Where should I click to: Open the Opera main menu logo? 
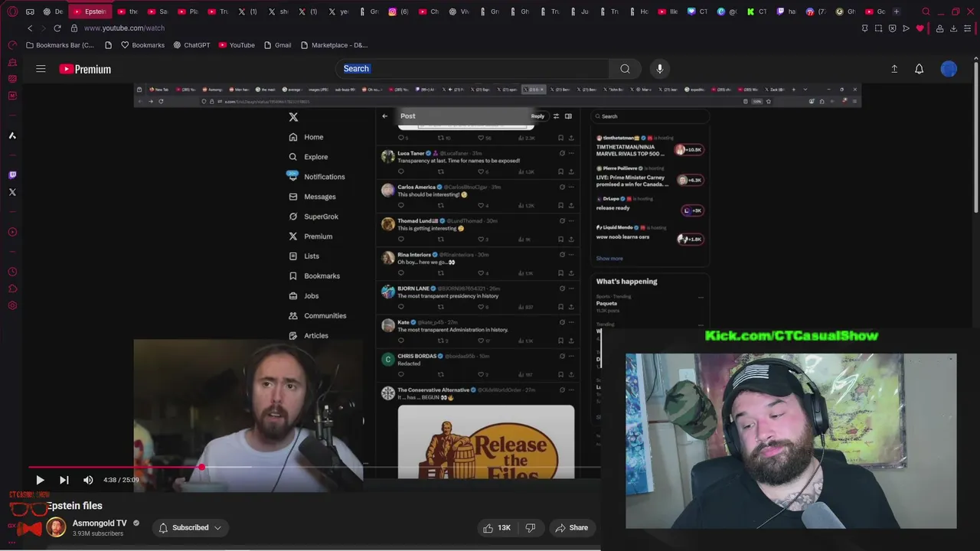tap(12, 11)
